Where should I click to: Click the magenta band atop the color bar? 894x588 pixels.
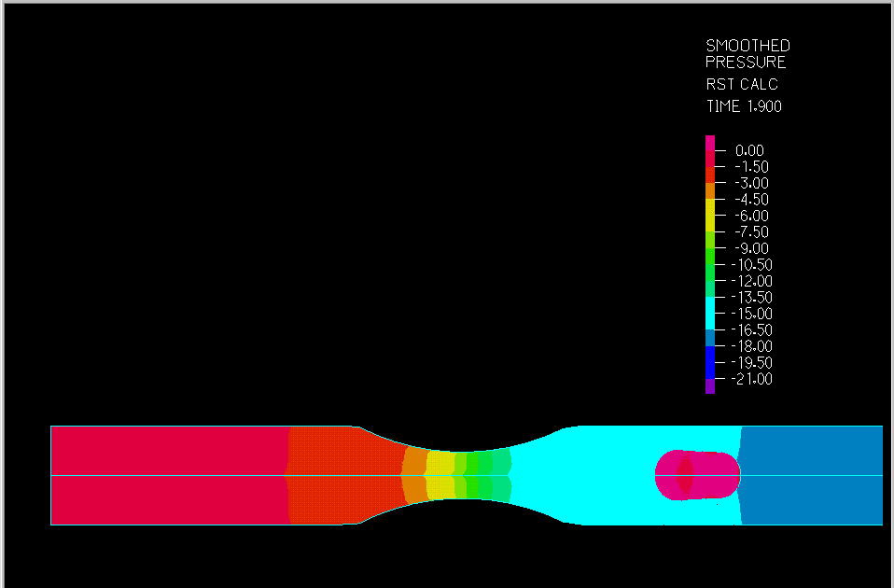point(710,143)
